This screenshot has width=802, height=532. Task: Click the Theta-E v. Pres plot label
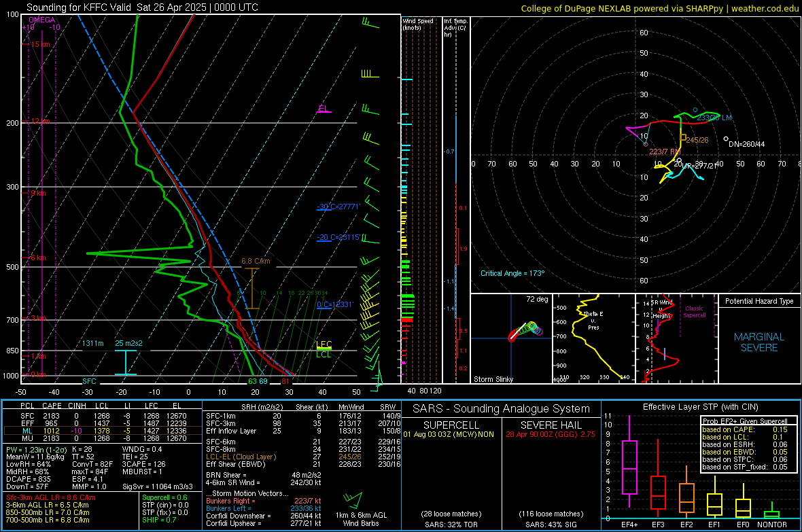pyautogui.click(x=593, y=320)
